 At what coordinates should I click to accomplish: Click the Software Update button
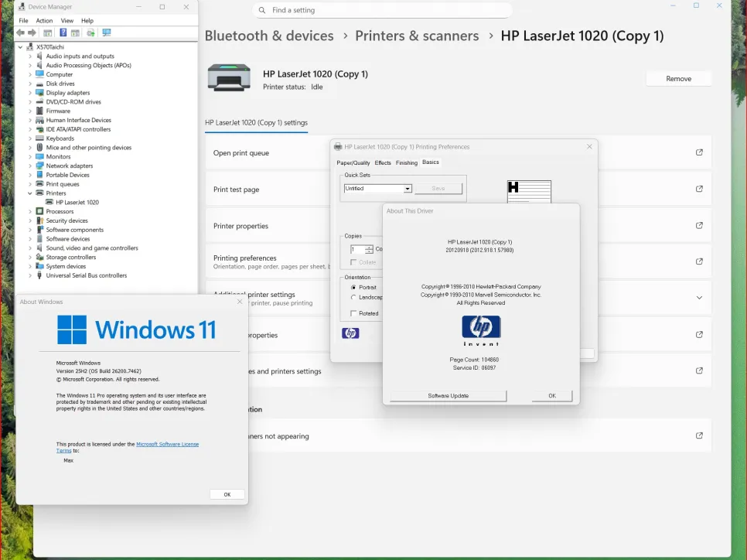coord(448,395)
